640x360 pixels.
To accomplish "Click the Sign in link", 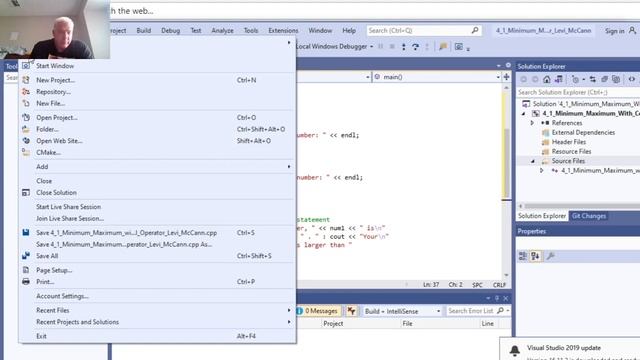I will pos(615,31).
